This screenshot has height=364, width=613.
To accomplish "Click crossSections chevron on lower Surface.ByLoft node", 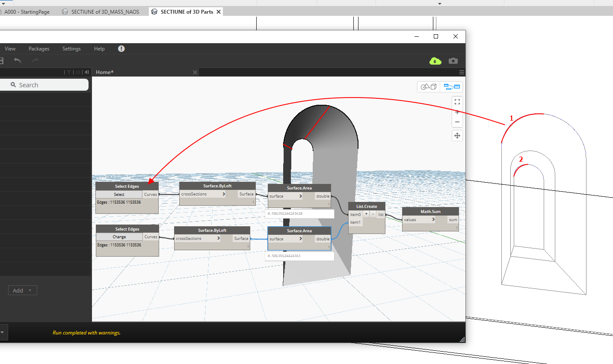I will [x=219, y=238].
